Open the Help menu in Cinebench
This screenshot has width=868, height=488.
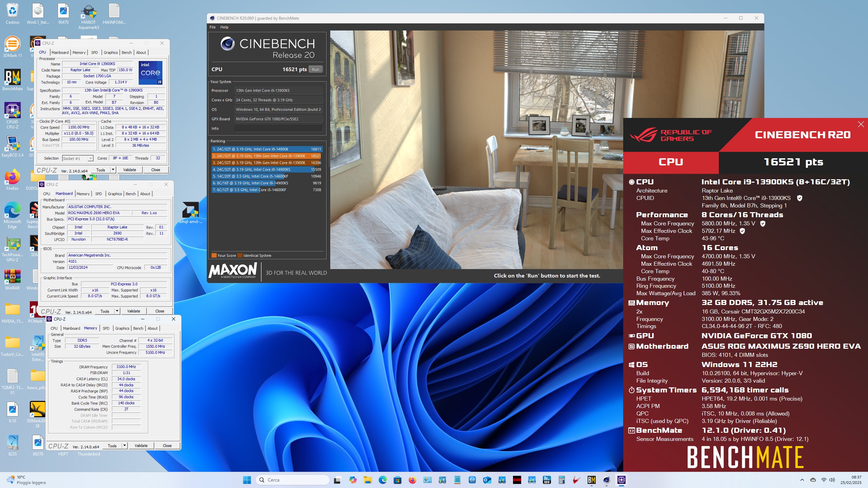tap(224, 27)
